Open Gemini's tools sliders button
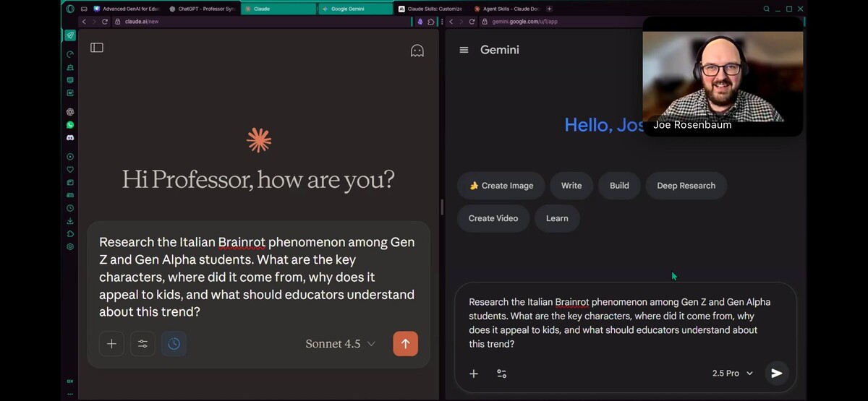Viewport: 868px width, 401px height. pyautogui.click(x=501, y=374)
